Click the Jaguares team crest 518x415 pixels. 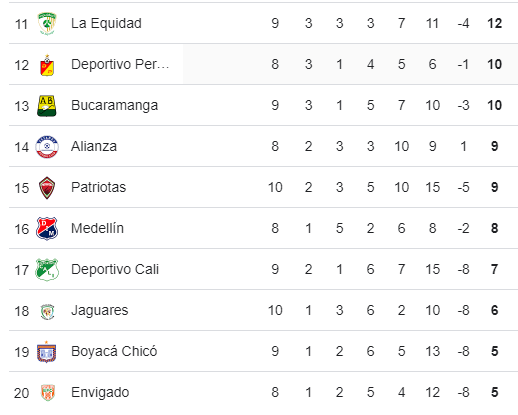pos(47,312)
